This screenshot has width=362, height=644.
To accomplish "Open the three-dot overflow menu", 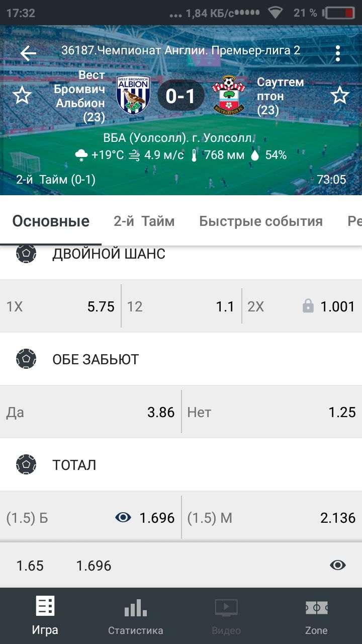I will (338, 53).
